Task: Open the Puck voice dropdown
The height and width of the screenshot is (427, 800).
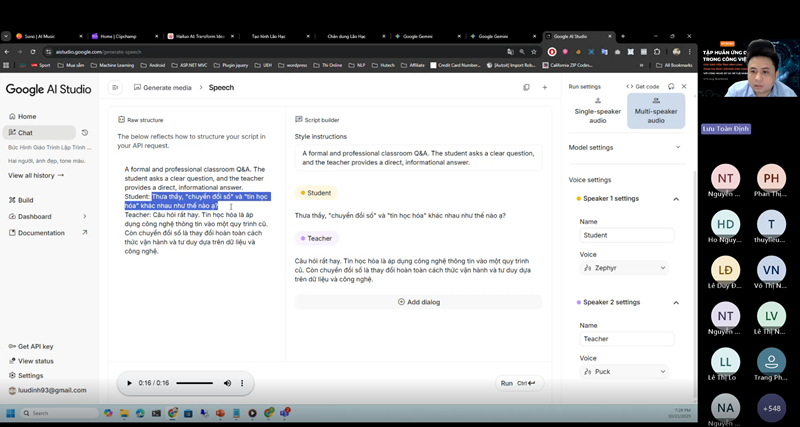Action: (625, 372)
